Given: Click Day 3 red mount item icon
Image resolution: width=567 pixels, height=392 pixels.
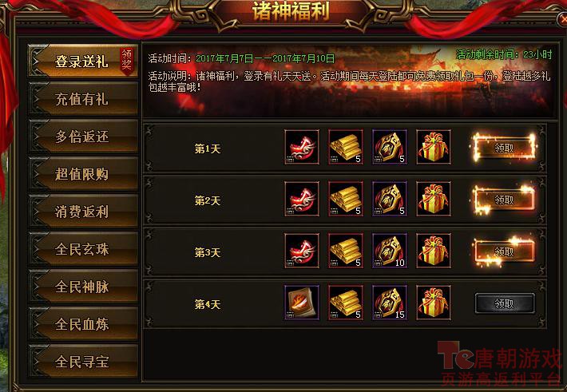Looking at the screenshot, I should pos(302,251).
